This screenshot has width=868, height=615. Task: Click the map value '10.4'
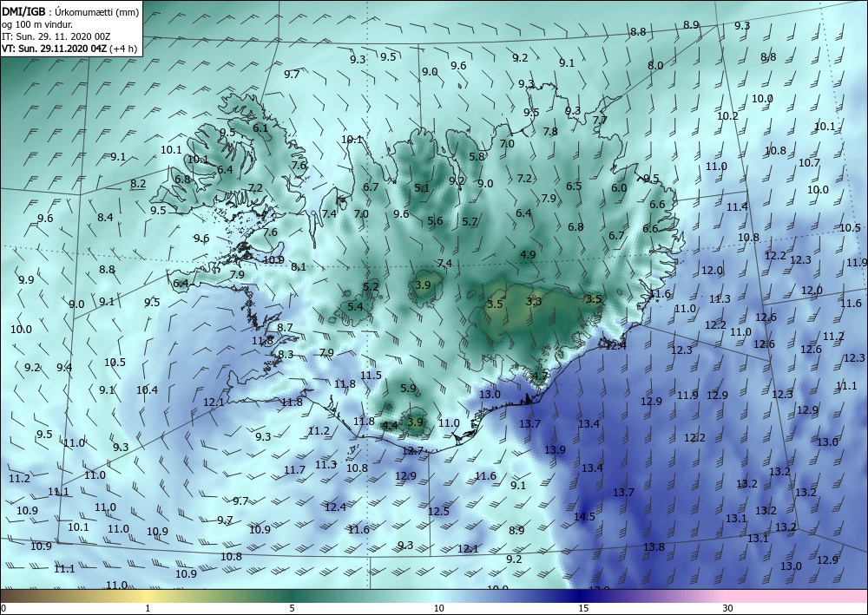(x=147, y=390)
